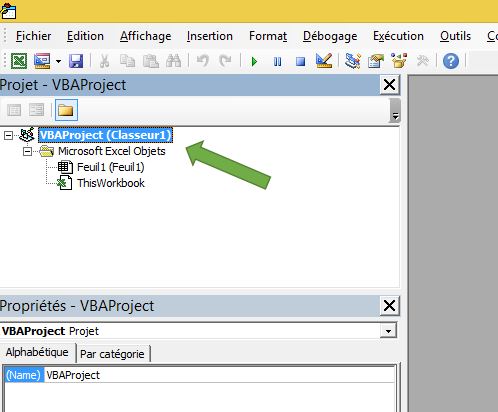Click the VBAProject name value field
This screenshot has width=498, height=412.
(x=220, y=375)
